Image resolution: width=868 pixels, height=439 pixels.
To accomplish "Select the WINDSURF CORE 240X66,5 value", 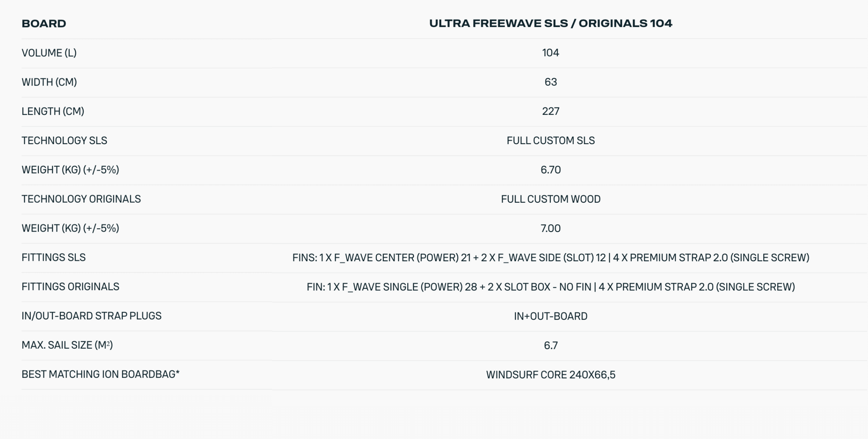I will (x=550, y=375).
